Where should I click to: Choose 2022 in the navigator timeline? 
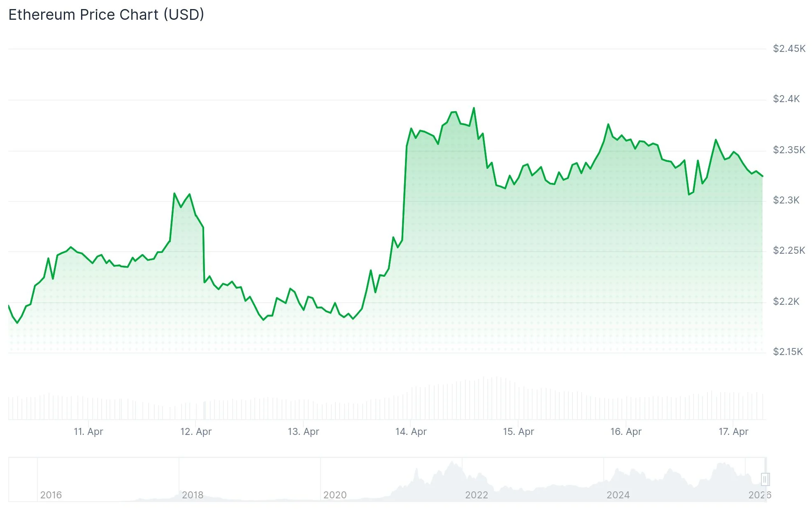pyautogui.click(x=477, y=495)
